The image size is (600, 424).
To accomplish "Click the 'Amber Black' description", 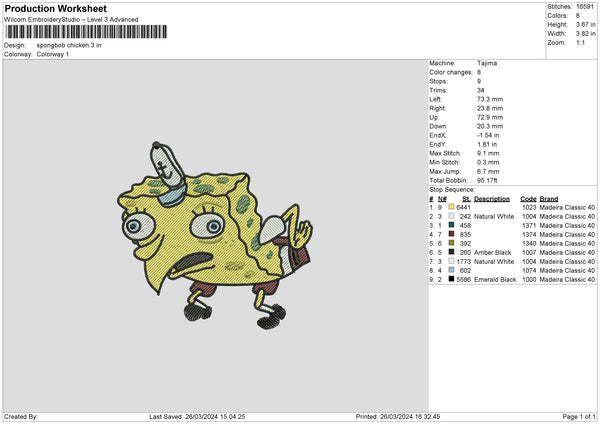I will 492,253.
